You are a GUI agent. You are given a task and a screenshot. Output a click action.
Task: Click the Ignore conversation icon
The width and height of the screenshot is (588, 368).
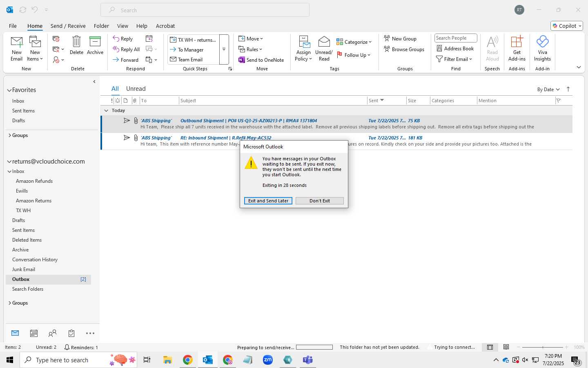56,39
